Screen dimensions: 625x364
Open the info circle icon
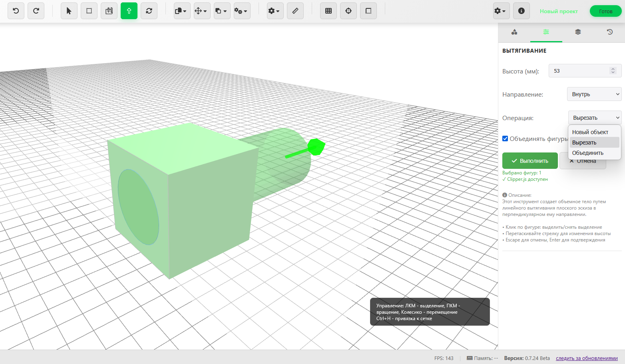(521, 11)
